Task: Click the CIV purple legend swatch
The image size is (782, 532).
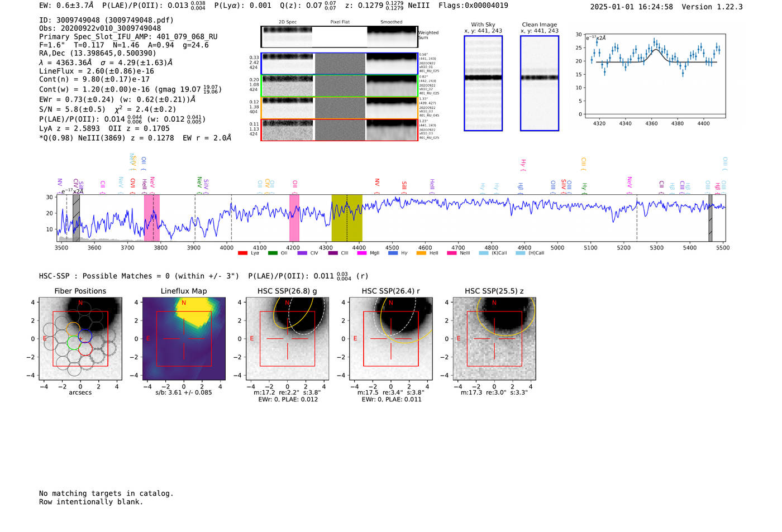Action: (302, 253)
